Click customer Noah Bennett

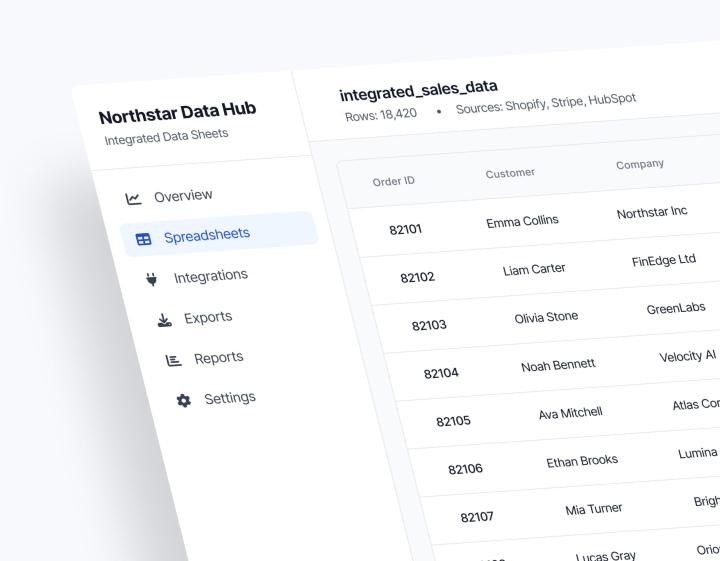[558, 365]
